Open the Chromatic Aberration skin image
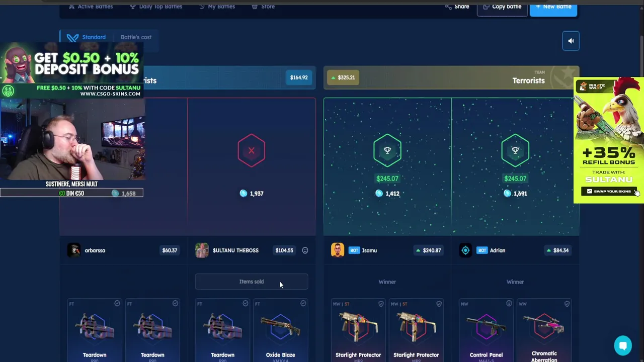 pos(544,326)
